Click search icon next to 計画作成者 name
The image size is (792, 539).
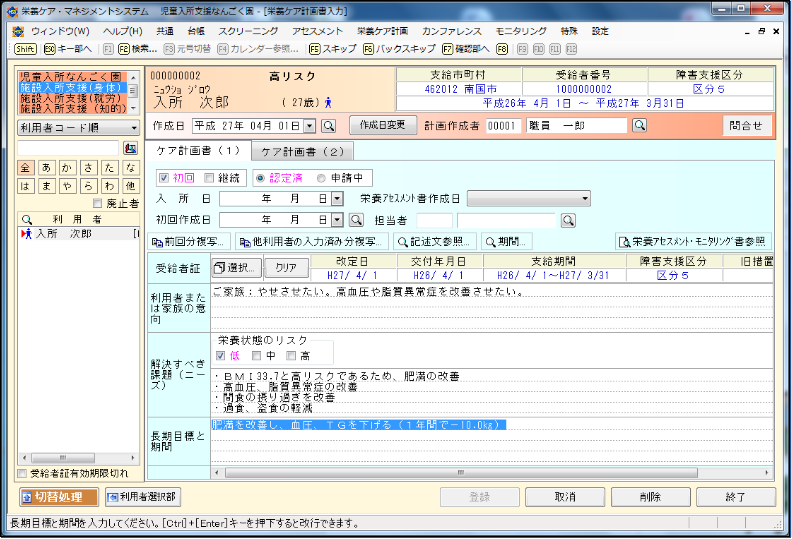click(x=640, y=126)
